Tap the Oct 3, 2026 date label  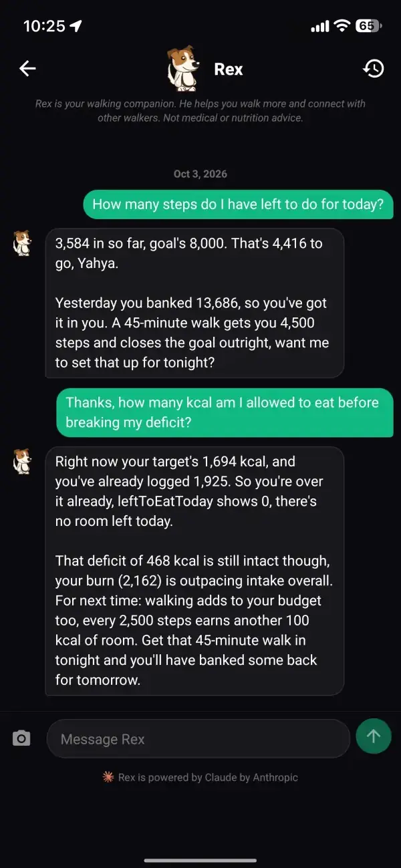click(x=200, y=174)
